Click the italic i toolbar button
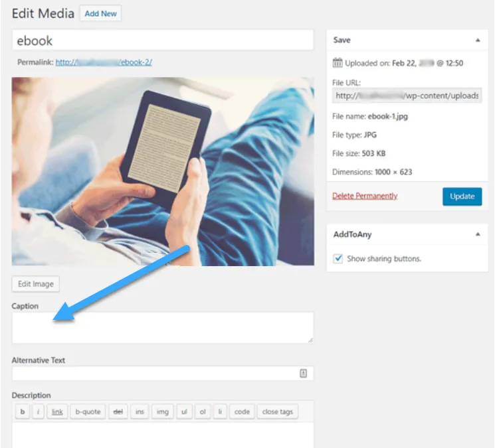 point(38,411)
